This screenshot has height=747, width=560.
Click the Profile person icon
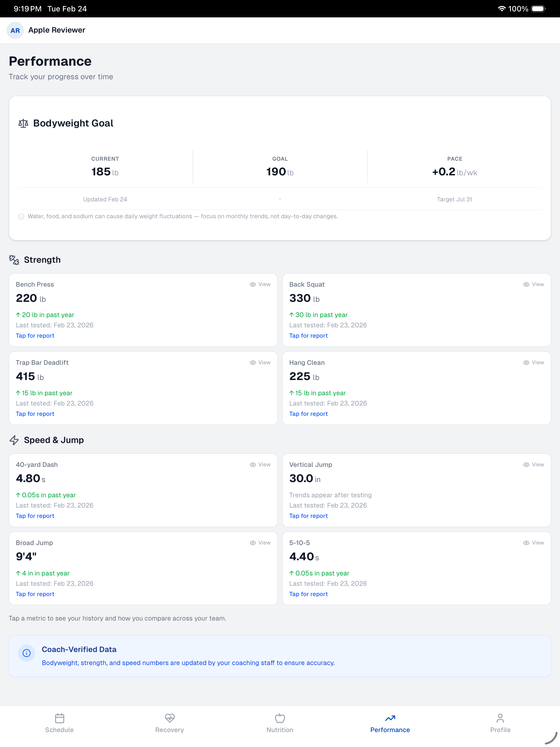[500, 718]
